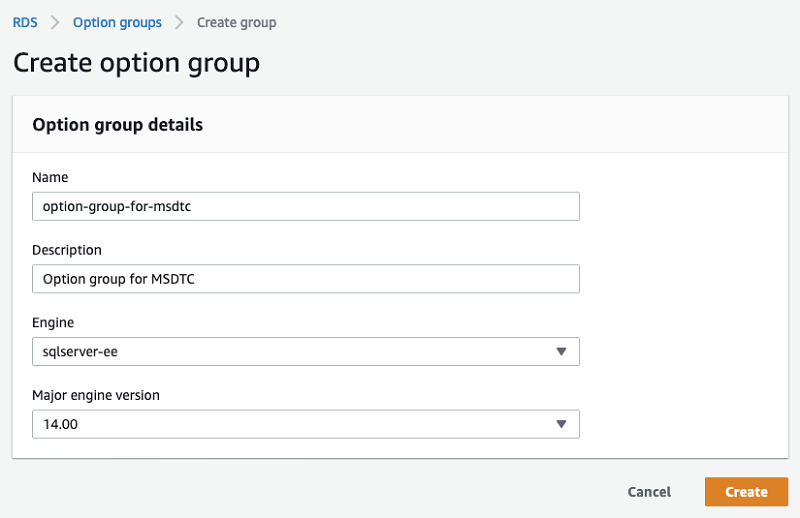Click blank space right of the Name field
Image resolution: width=800 pixels, height=518 pixels.
tap(680, 206)
